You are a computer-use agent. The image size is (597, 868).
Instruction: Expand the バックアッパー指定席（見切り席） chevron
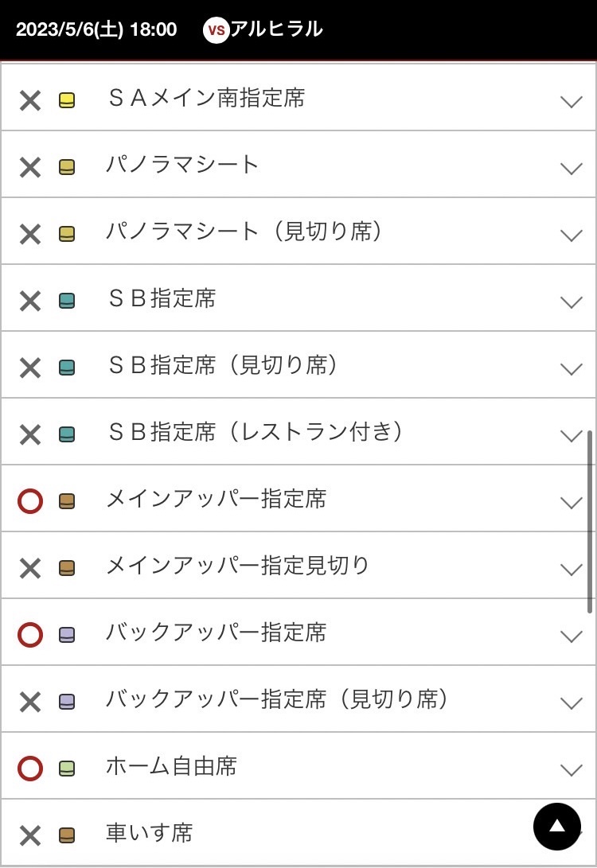point(571,703)
